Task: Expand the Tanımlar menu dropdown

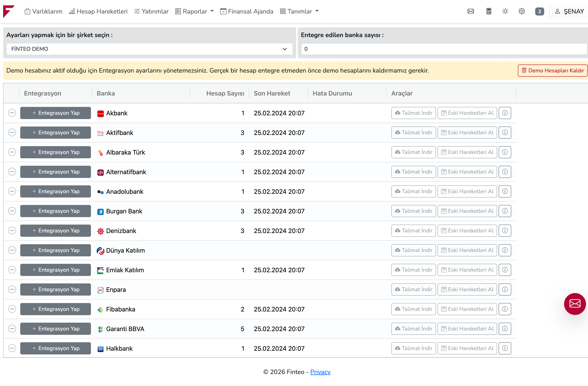Action: pyautogui.click(x=299, y=11)
